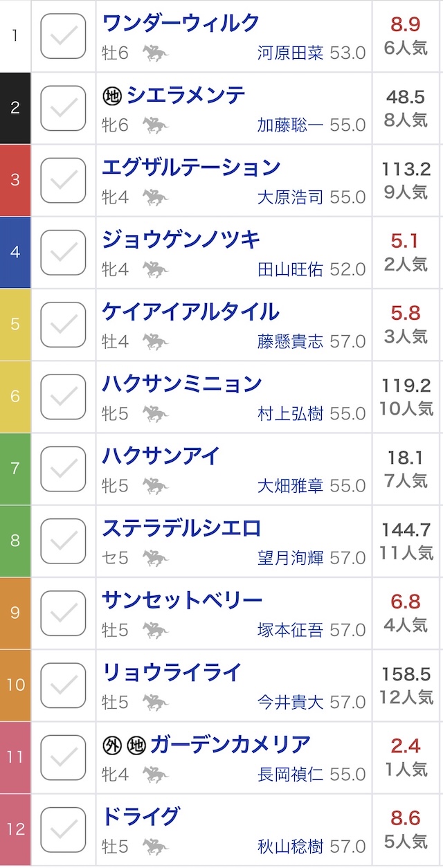Tick the checkbox for ジョウゲンノツキ

pyautogui.click(x=63, y=252)
